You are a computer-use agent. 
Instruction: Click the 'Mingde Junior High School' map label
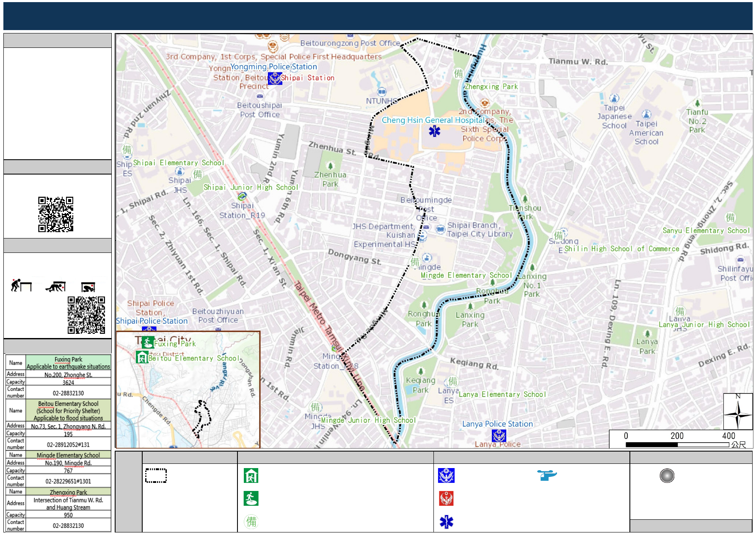coord(368,420)
